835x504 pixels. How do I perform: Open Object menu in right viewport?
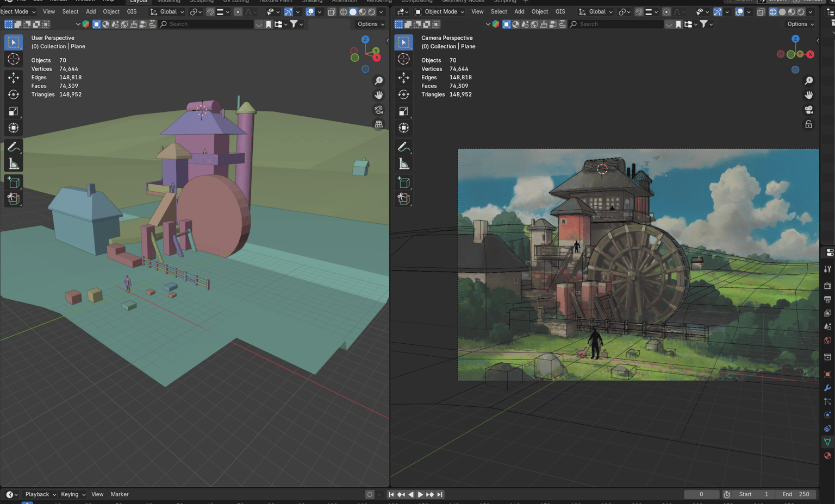click(x=539, y=11)
